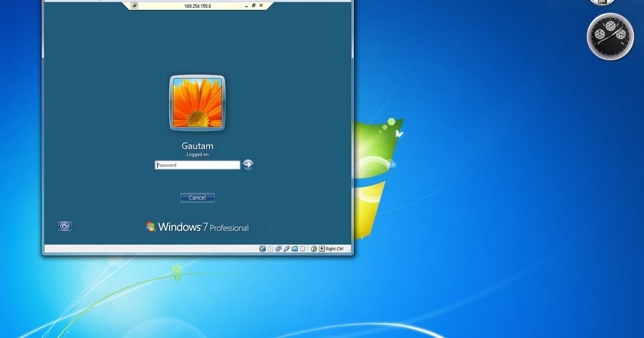Click the Gautam user name
This screenshot has height=338, width=644.
pyautogui.click(x=197, y=146)
